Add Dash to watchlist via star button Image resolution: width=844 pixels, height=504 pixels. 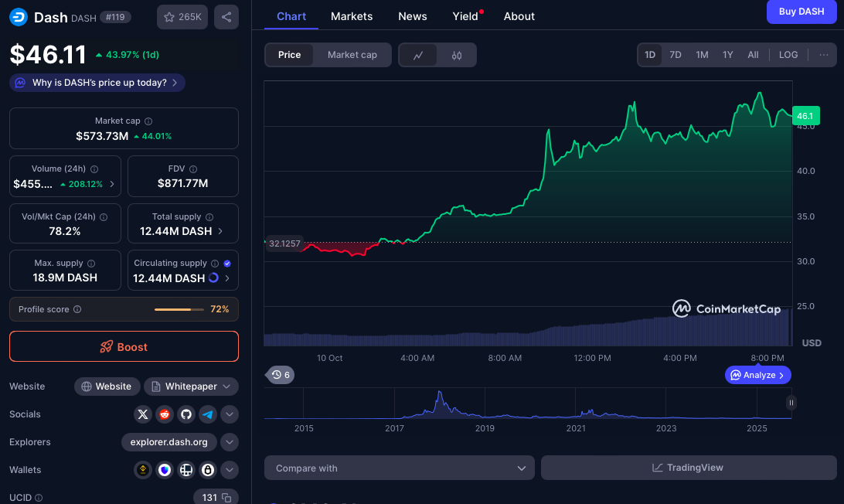pyautogui.click(x=182, y=17)
